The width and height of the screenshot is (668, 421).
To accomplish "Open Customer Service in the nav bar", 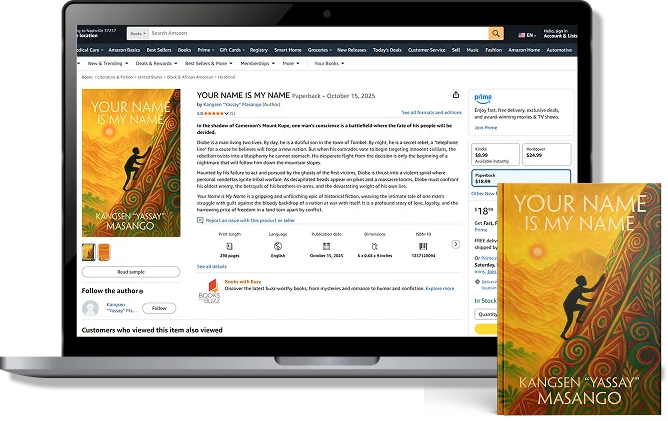I will point(426,50).
